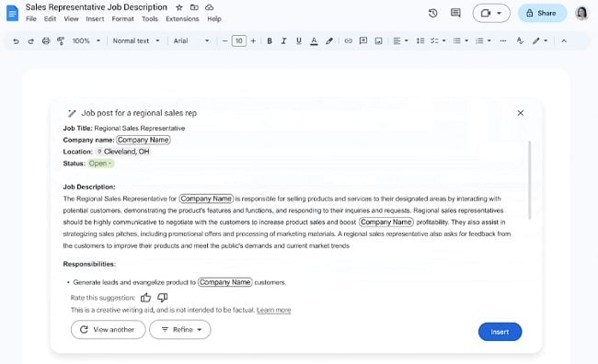This screenshot has height=364, width=598.
Task: Move document using the folder icon
Action: tap(194, 7)
